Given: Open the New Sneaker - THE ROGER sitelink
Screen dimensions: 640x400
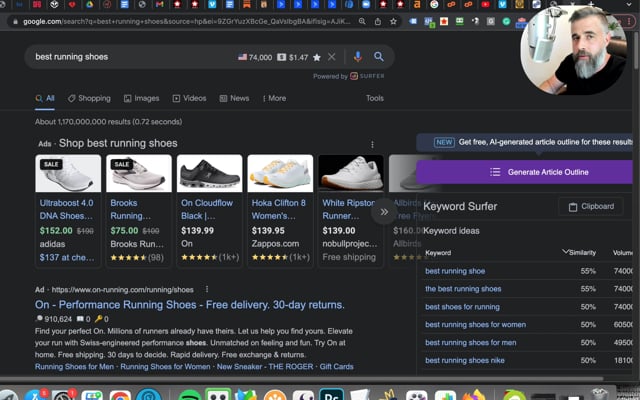Looking at the screenshot, I should (265, 367).
